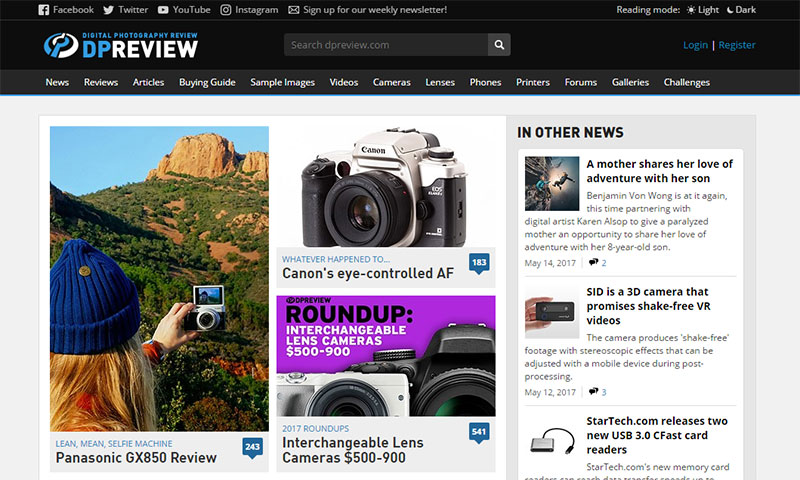Open the Phones menu
This screenshot has height=480, width=800.
[485, 82]
